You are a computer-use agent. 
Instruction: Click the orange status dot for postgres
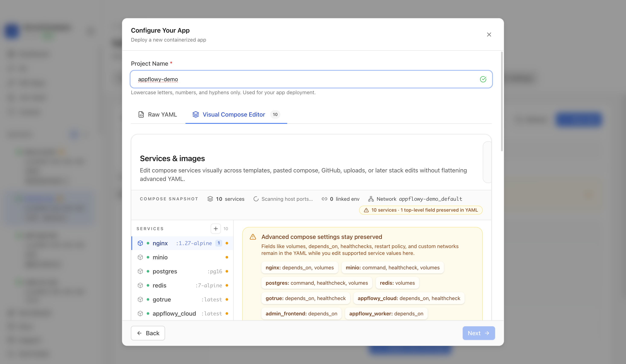227,271
